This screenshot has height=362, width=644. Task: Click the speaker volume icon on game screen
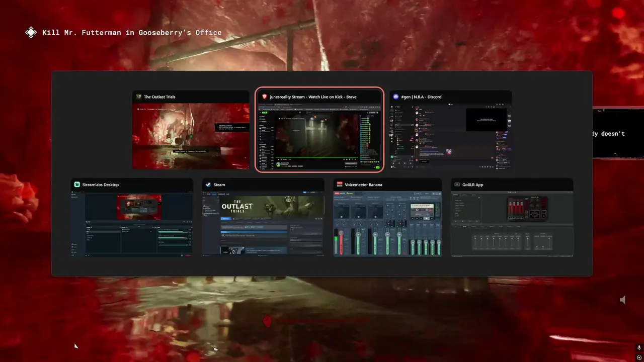coord(623,300)
